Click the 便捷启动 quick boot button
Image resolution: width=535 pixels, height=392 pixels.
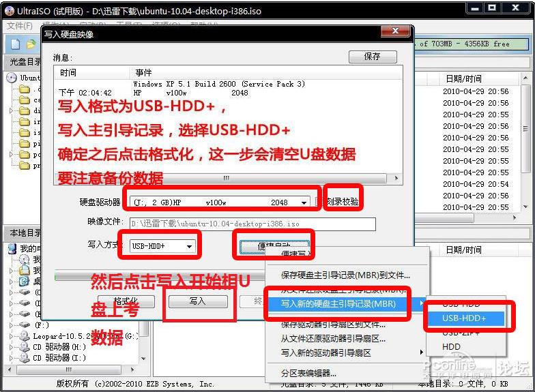click(274, 247)
